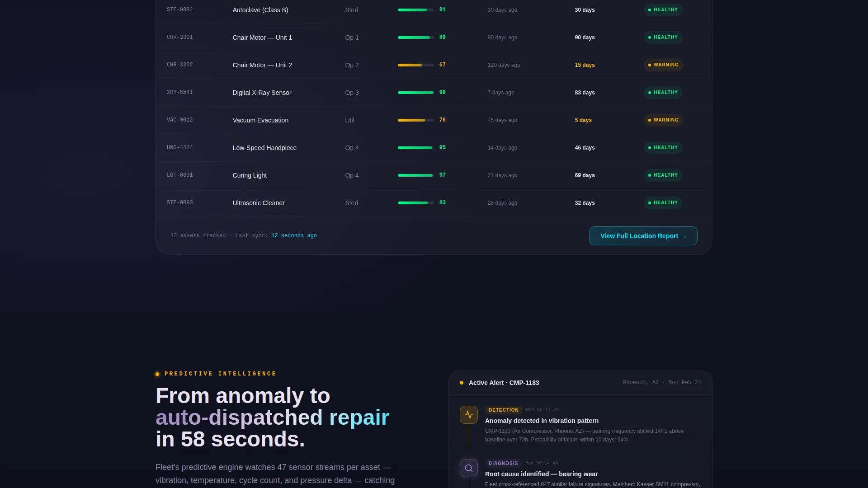This screenshot has height=488, width=868.
Task: Click the '5 days' next service value
Action: tap(583, 120)
